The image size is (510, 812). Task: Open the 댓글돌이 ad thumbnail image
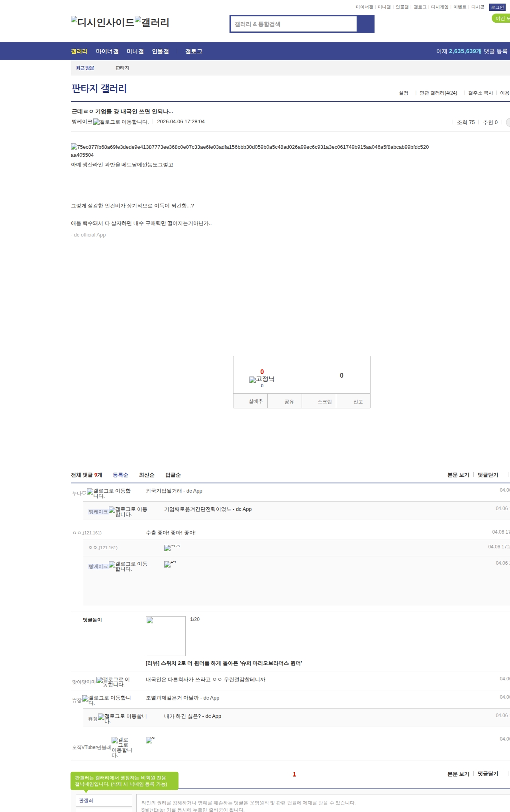[x=165, y=636]
